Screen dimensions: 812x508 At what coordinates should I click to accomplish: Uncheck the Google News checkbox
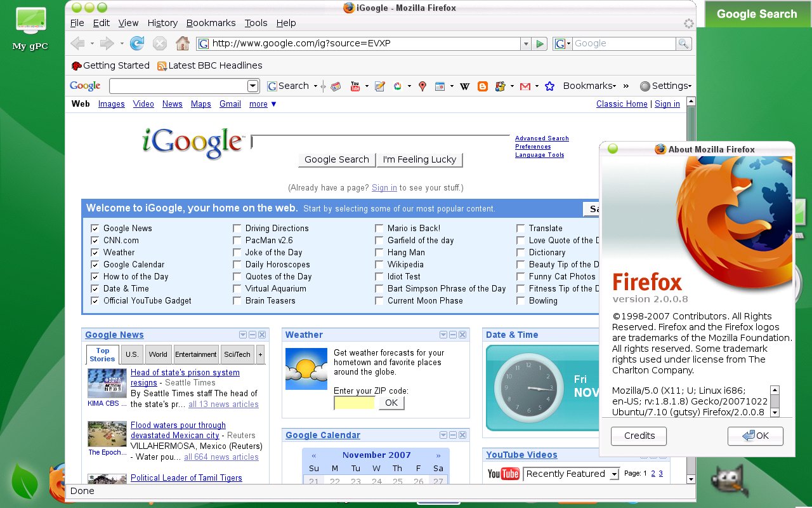point(95,229)
